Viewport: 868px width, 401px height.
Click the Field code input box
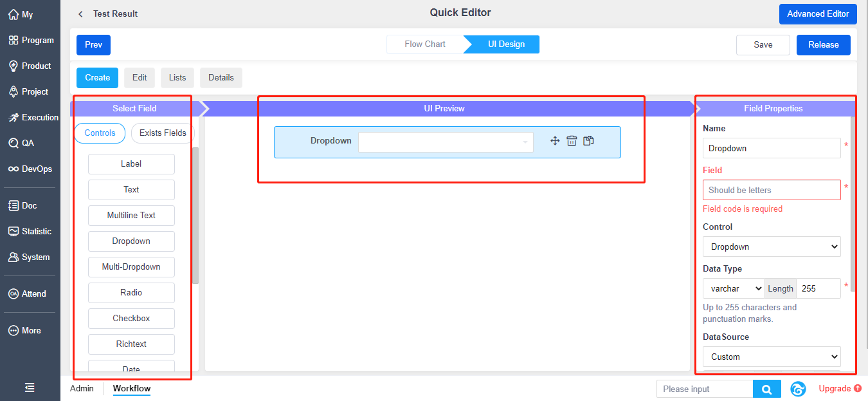[771, 190]
